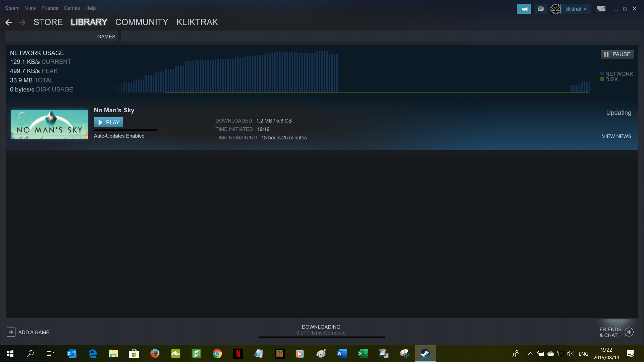Pause the current download
The image size is (644, 362).
(617, 54)
